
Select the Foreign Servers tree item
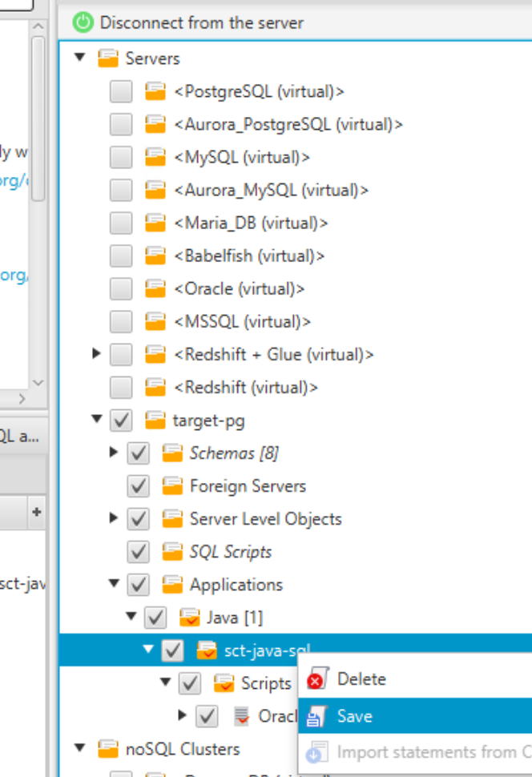pos(247,486)
